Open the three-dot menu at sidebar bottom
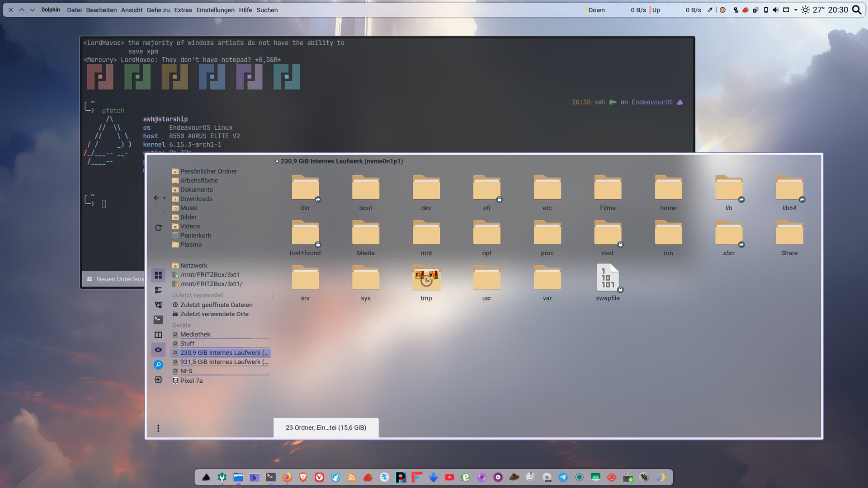The width and height of the screenshot is (868, 488). (x=158, y=428)
